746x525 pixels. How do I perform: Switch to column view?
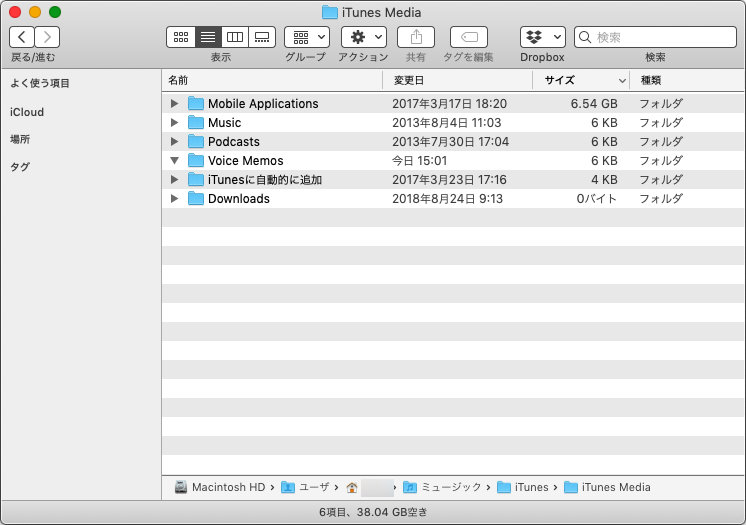(235, 37)
